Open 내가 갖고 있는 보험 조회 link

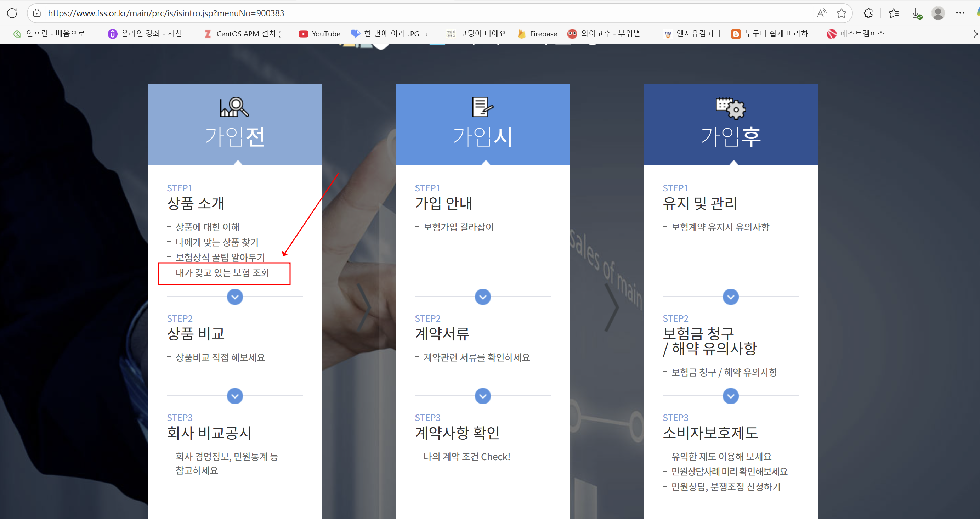coord(222,272)
